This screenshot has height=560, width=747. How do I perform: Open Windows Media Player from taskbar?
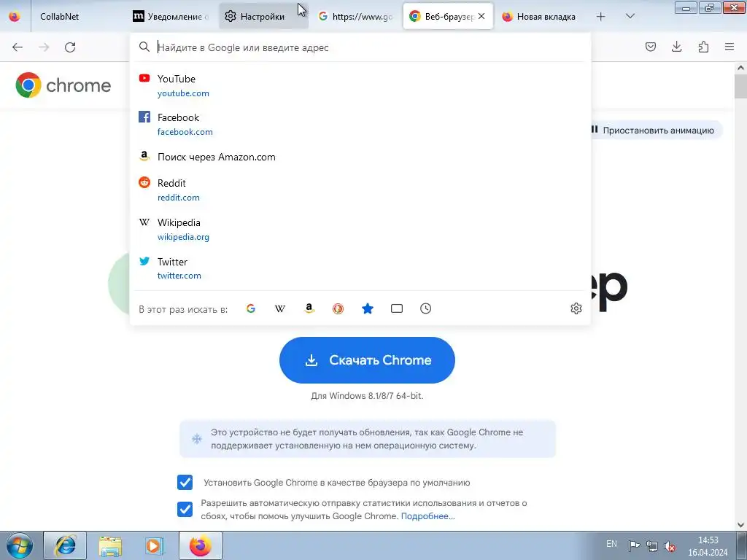click(154, 545)
